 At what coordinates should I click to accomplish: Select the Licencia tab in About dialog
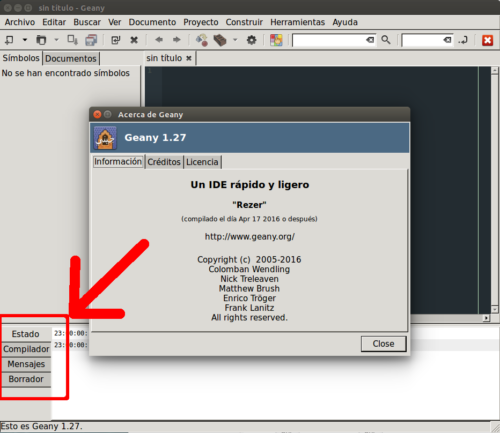coord(202,162)
